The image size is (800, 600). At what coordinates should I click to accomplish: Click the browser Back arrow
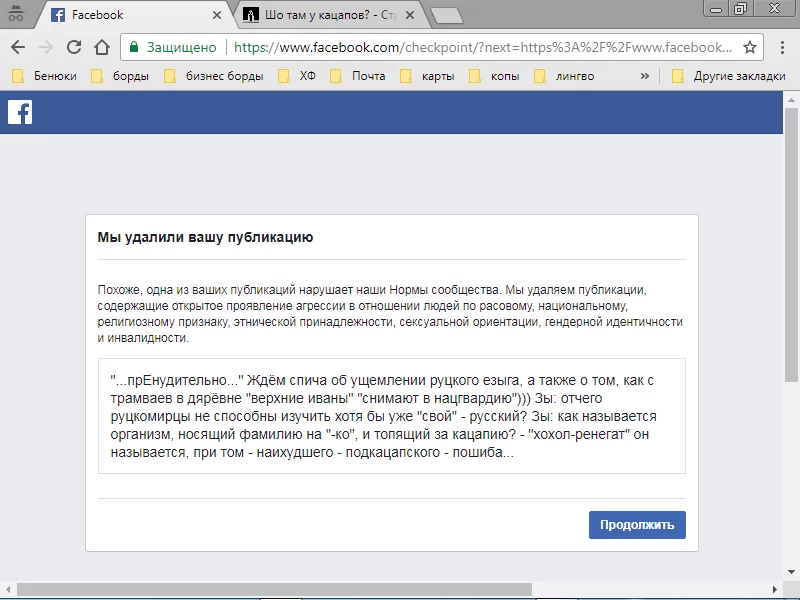click(18, 47)
